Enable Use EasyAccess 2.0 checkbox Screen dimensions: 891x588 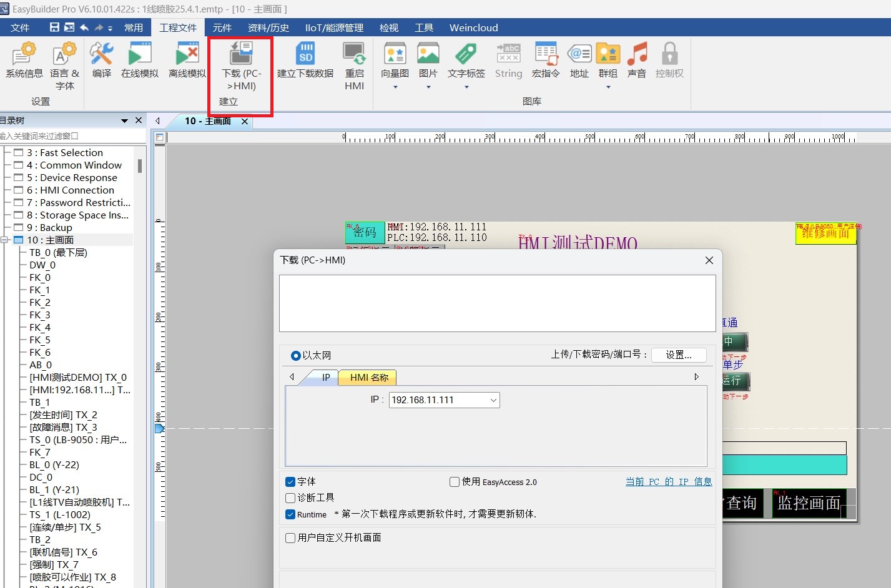(455, 482)
